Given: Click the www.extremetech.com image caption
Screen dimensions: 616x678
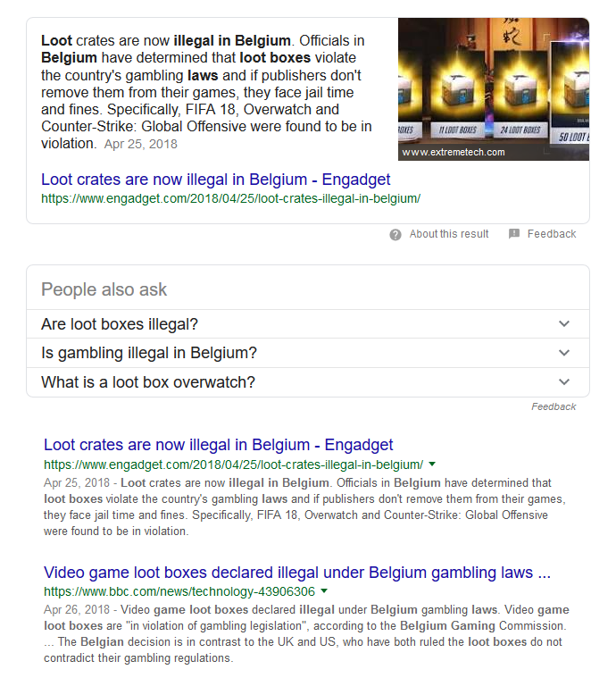Looking at the screenshot, I should 453,152.
